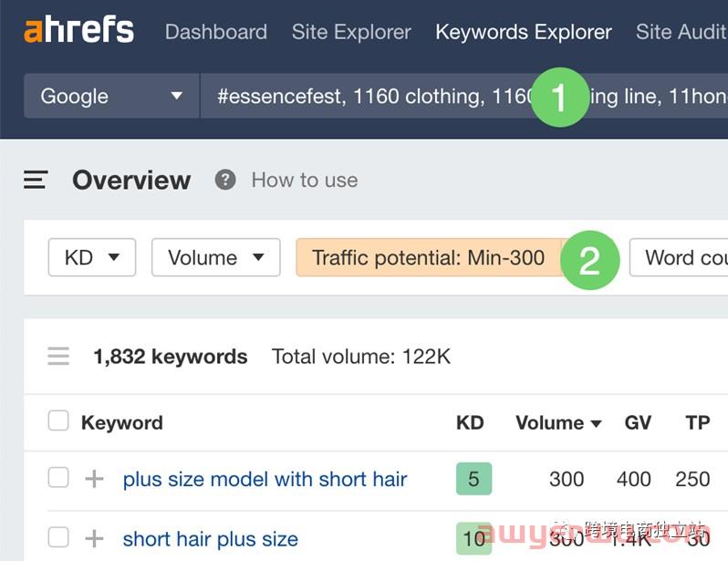
Task: Open the short hair plus size keyword
Action: point(211,539)
